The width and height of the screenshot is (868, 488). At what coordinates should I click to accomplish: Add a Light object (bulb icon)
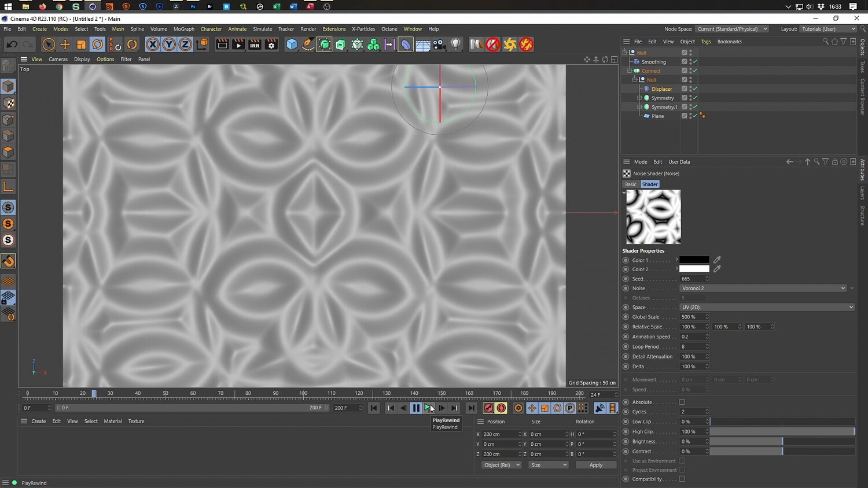coord(456,45)
